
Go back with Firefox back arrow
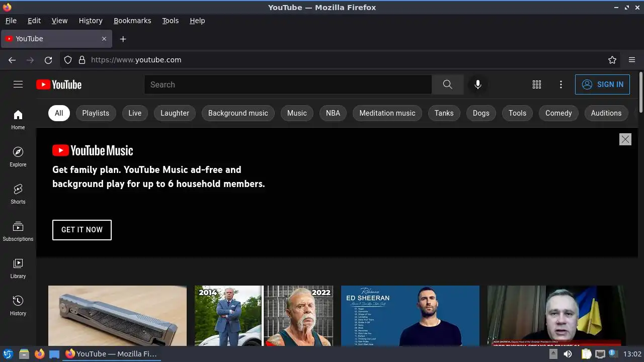coord(12,60)
